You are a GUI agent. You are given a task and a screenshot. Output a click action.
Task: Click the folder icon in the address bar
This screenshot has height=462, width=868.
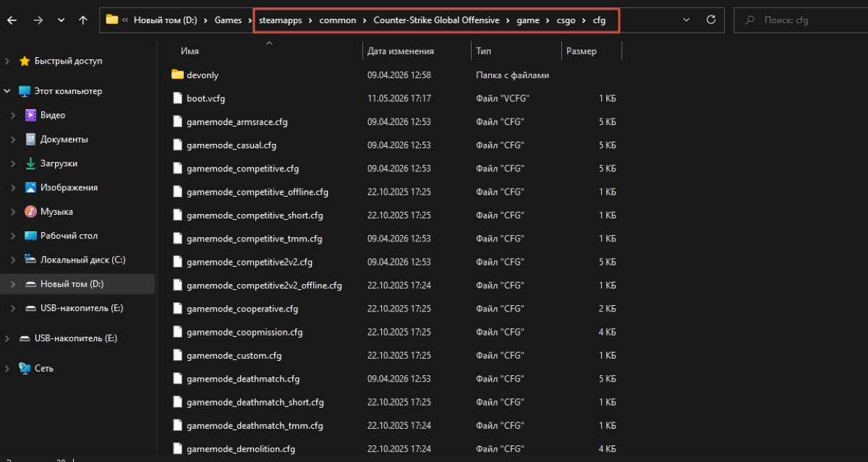pos(112,20)
